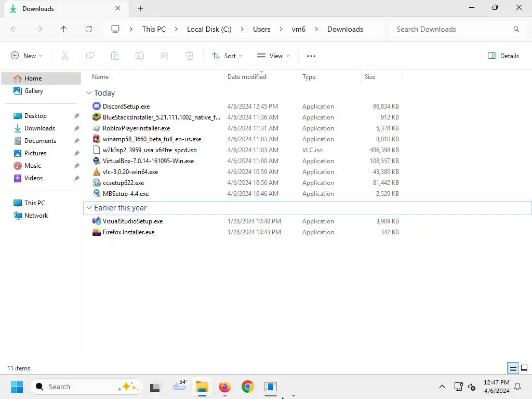This screenshot has width=532, height=399.
Task: Toggle the Details pane
Action: click(x=503, y=56)
